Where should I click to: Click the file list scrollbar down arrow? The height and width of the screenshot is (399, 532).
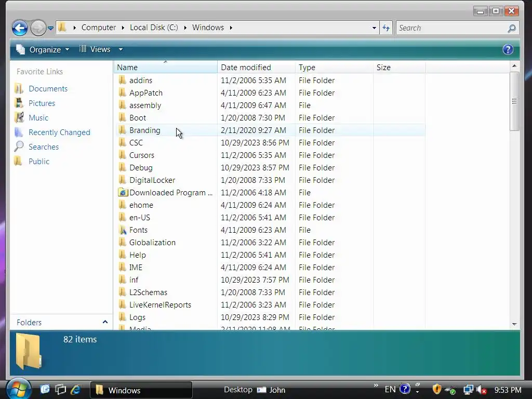(x=514, y=324)
